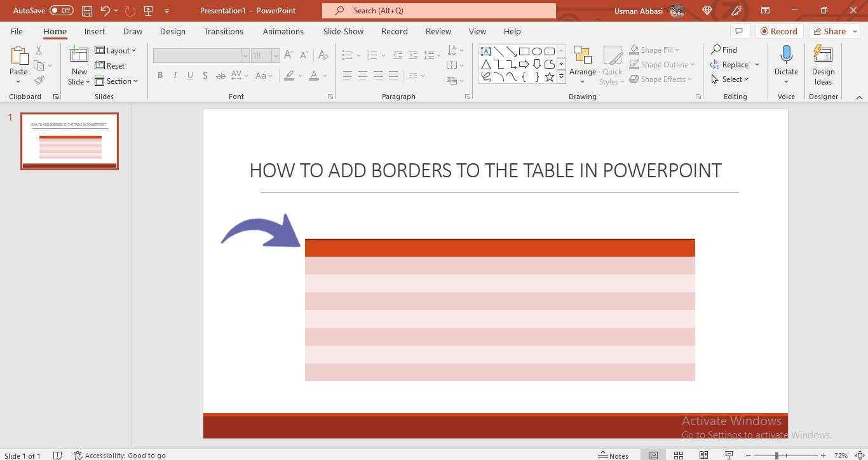Click the Cut scissors icon
Screen dimensions: 868x460
coord(39,51)
